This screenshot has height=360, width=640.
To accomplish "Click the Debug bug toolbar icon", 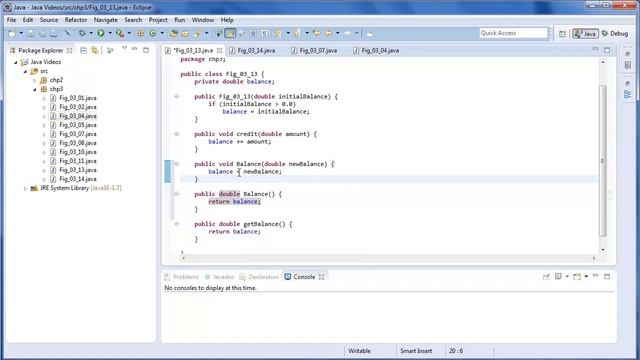I will (x=82, y=33).
